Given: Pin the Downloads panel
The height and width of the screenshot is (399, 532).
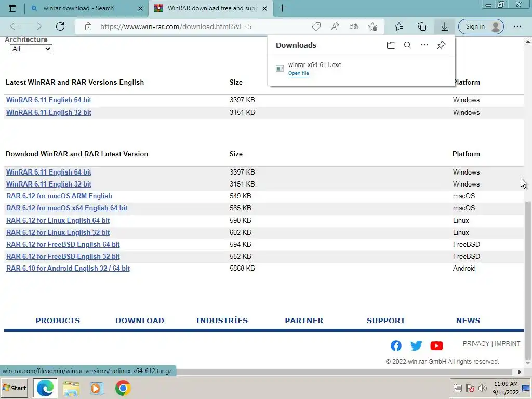Looking at the screenshot, I should coord(441,45).
